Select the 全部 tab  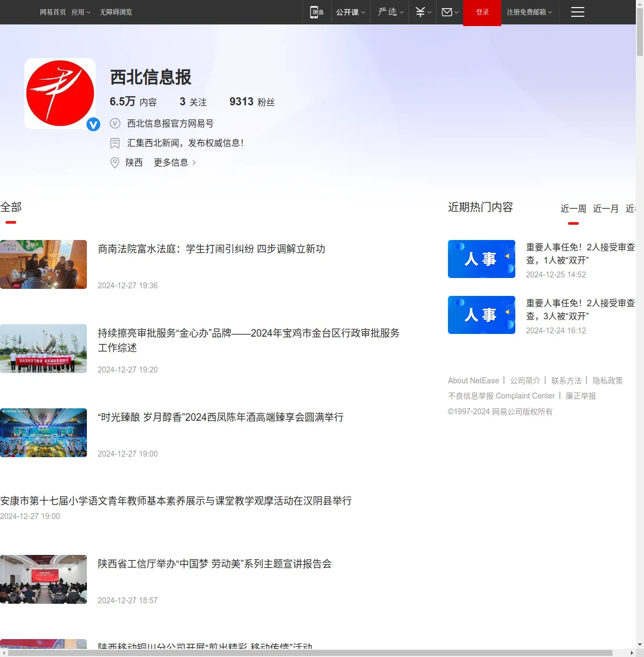click(x=11, y=207)
